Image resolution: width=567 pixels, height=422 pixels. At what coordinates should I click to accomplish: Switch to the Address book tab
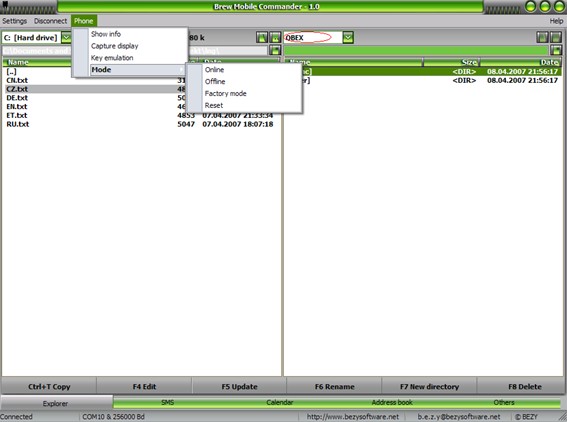point(392,402)
